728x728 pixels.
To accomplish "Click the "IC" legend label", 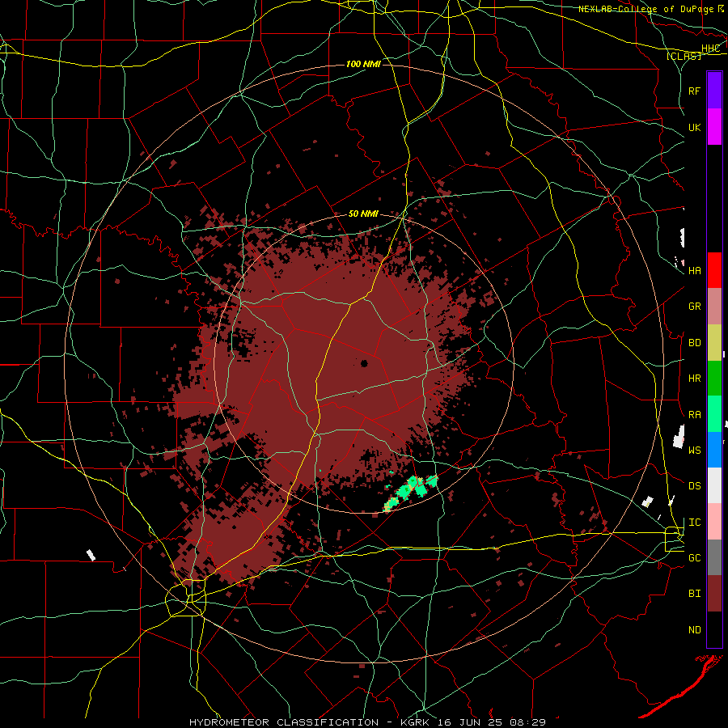I will pyautogui.click(x=694, y=523).
